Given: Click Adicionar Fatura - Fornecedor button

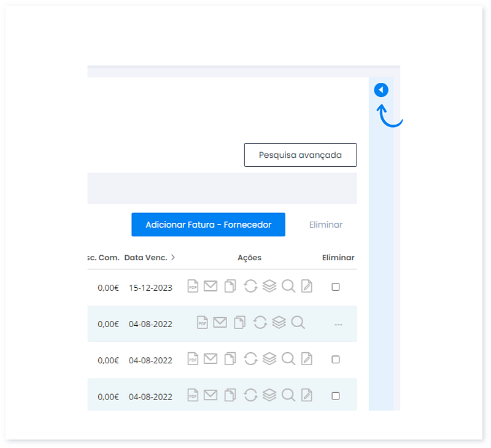Looking at the screenshot, I should click(208, 225).
